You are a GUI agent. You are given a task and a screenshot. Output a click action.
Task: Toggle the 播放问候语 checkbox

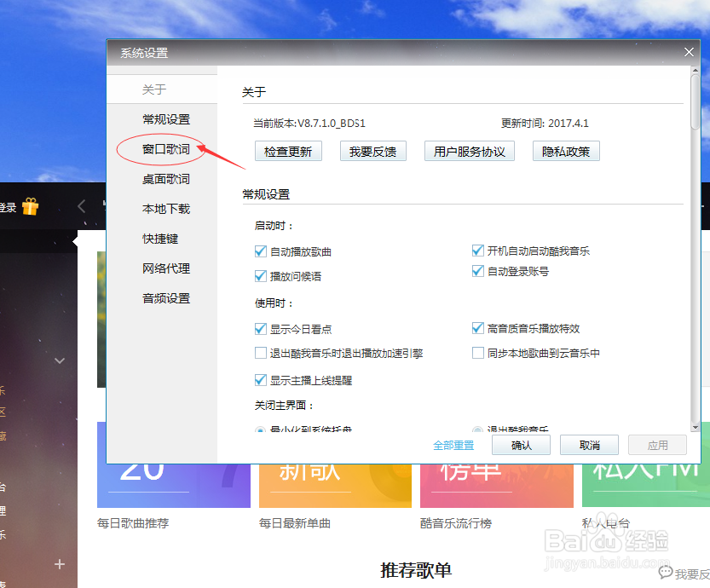[260, 276]
